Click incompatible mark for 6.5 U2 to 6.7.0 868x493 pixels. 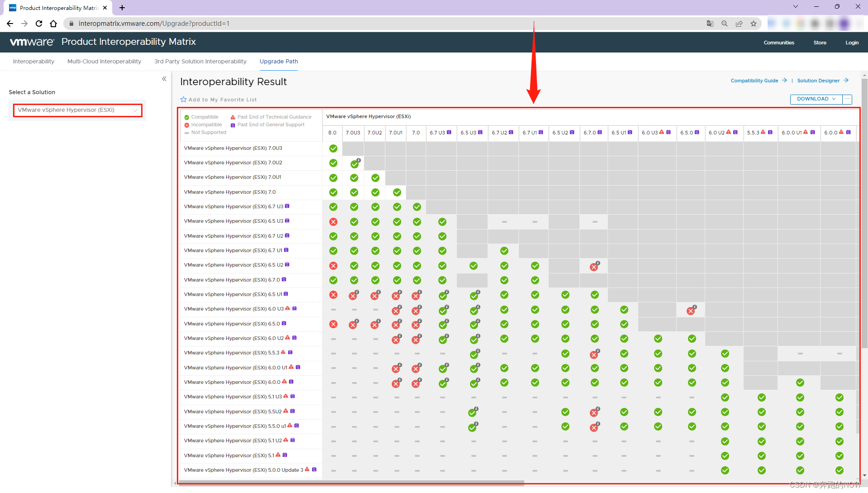[594, 266]
